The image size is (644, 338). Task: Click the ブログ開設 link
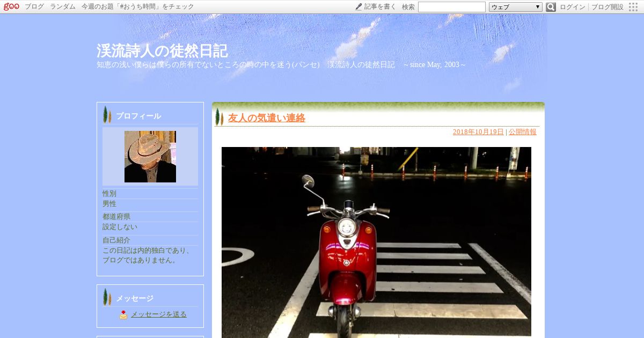(x=608, y=7)
